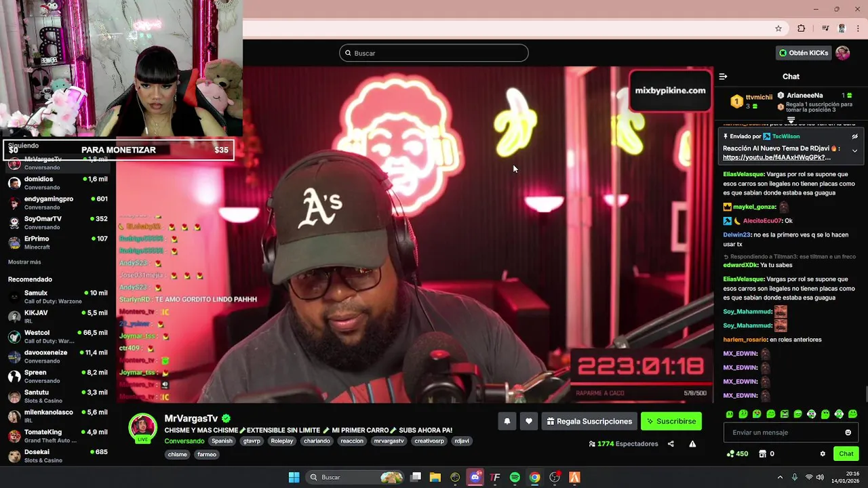Open the user profile avatar menu

(x=842, y=53)
